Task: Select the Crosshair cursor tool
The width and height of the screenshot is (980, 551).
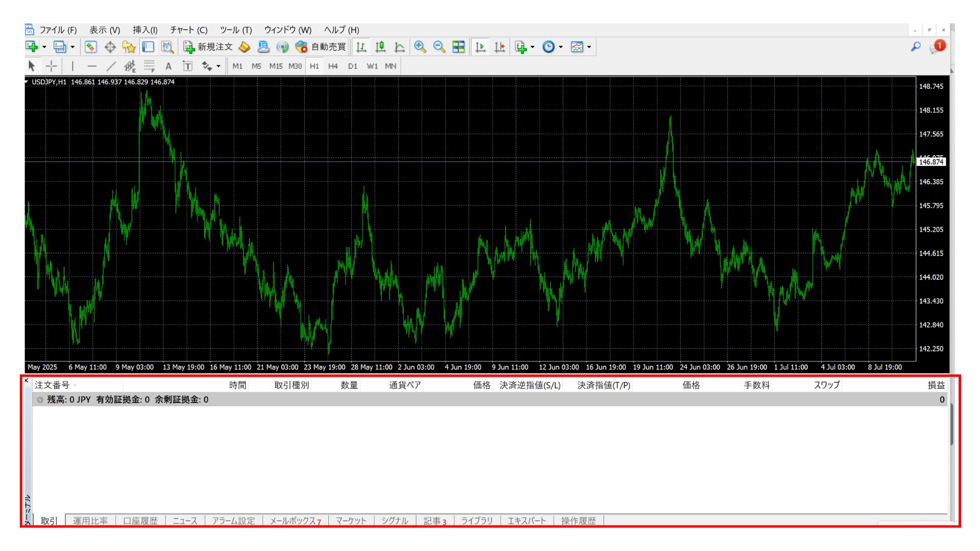Action: click(x=52, y=66)
